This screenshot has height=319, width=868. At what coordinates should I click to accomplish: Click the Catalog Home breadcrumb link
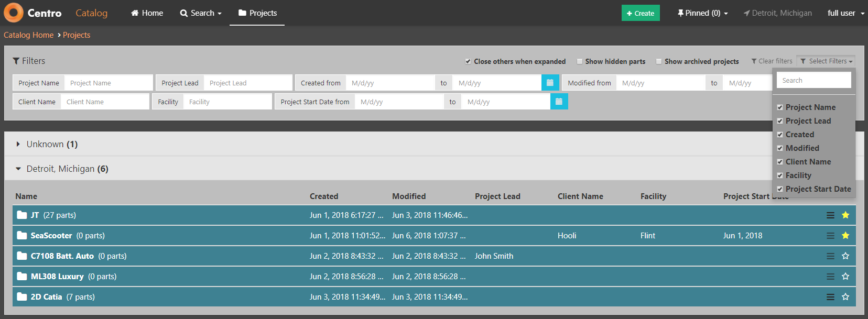coord(29,35)
